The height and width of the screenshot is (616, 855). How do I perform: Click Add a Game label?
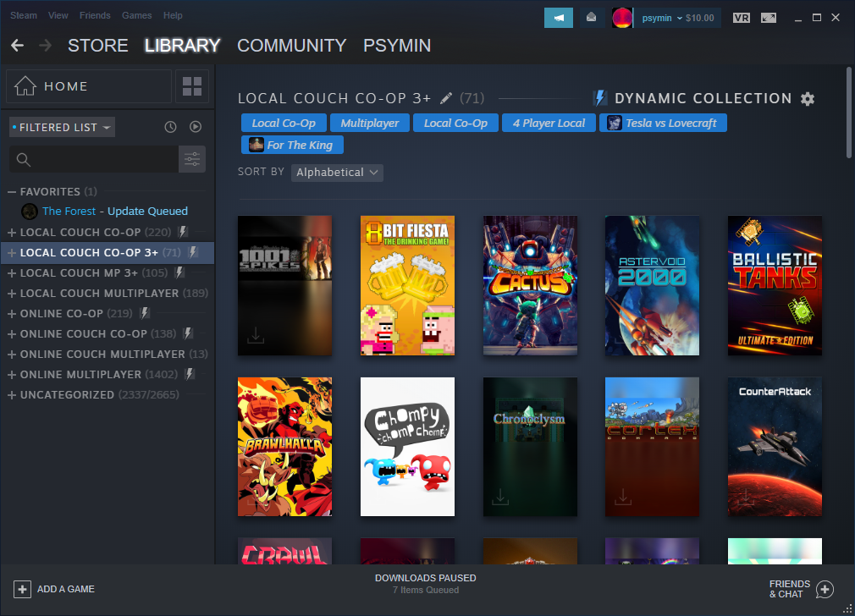pos(66,589)
